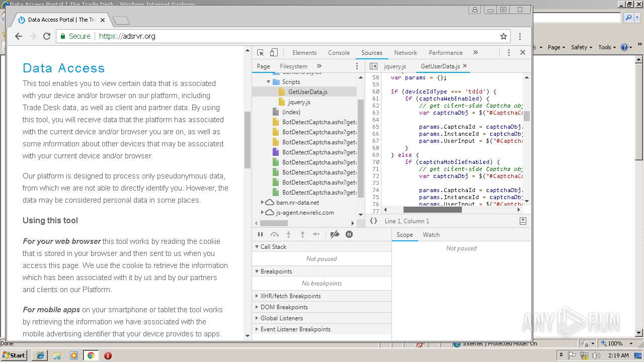This screenshot has width=644, height=362.
Task: Hide the navigator sidebar toggle icon
Action: click(x=373, y=66)
